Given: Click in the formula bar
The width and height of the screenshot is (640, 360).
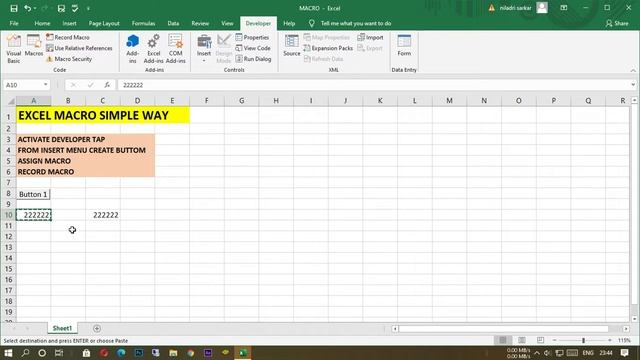Looking at the screenshot, I should (x=373, y=85).
